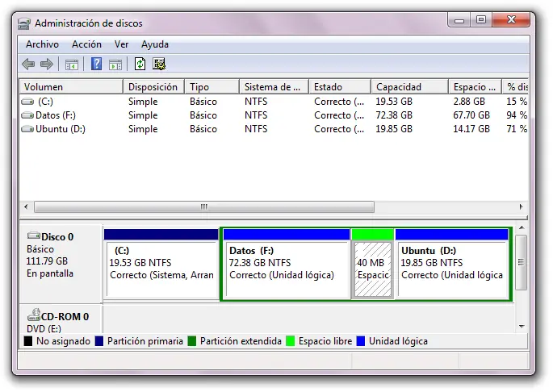Sort by the Espacio... column header
553x392 pixels.
[x=475, y=87]
